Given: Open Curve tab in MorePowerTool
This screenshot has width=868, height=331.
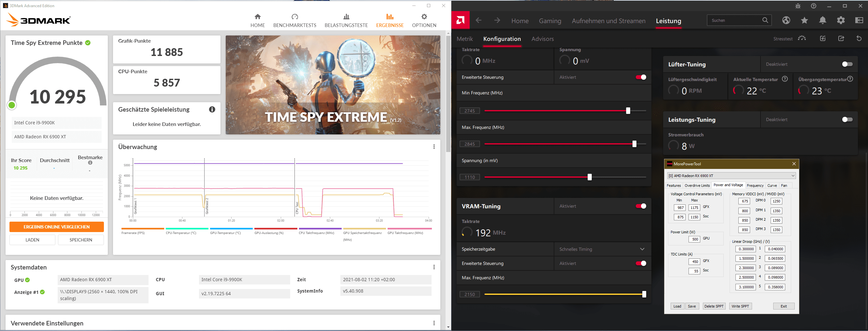Looking at the screenshot, I should pyautogui.click(x=772, y=186).
